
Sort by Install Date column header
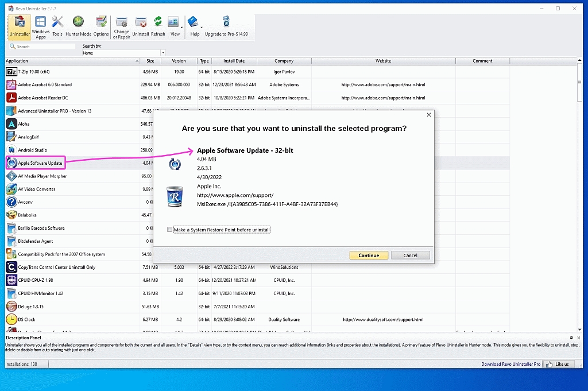point(234,61)
